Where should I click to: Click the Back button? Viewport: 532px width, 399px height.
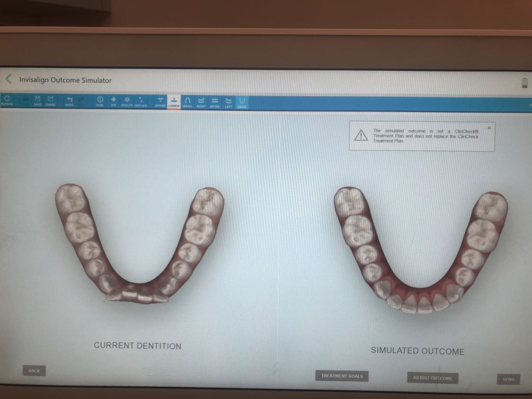pos(34,371)
